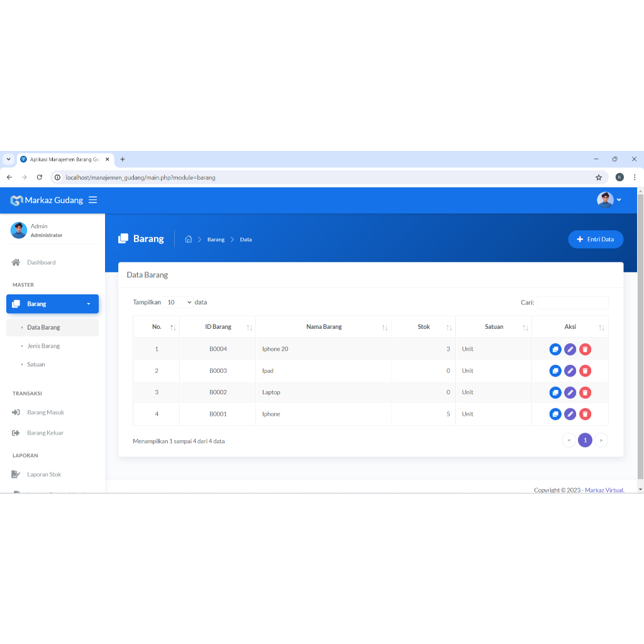
Task: Toggle sorting on the Nama Barang column
Action: click(x=384, y=327)
